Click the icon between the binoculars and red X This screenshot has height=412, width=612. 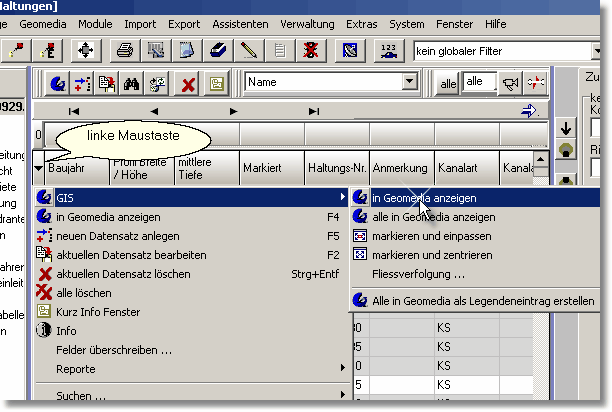157,83
